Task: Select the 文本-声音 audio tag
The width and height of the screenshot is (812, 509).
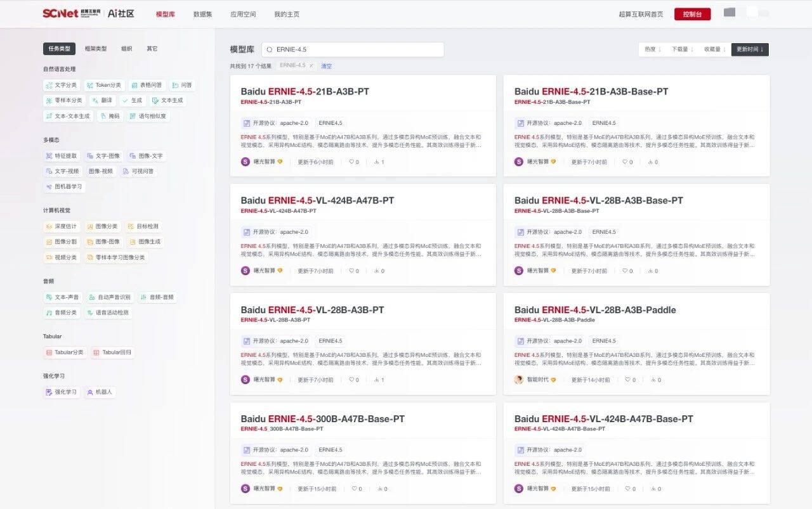Action: pos(63,297)
